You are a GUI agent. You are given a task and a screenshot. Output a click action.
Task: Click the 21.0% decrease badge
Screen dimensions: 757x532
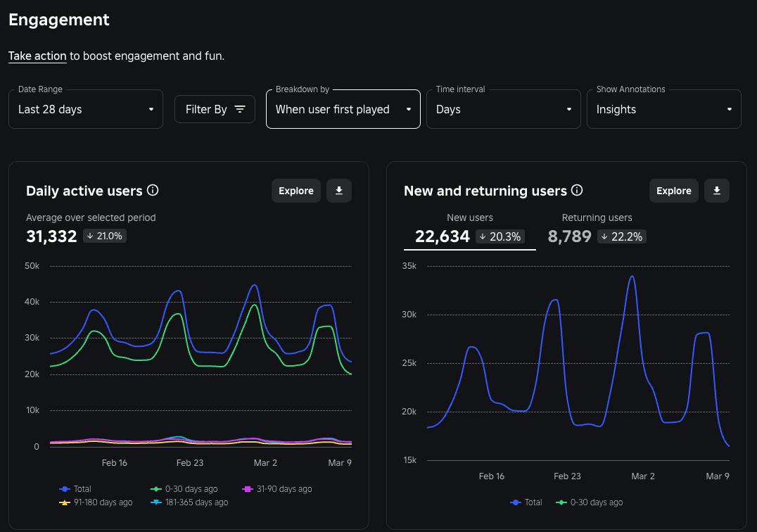click(105, 236)
